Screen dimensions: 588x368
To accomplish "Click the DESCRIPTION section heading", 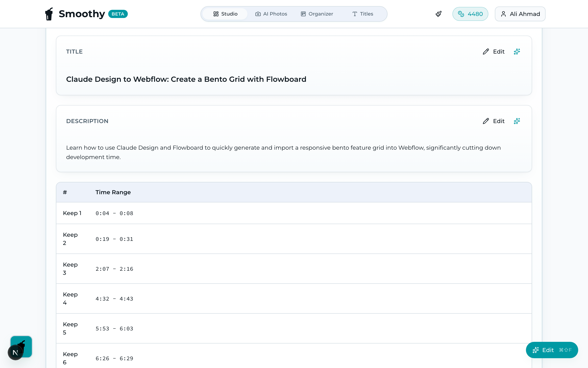I will coord(87,121).
